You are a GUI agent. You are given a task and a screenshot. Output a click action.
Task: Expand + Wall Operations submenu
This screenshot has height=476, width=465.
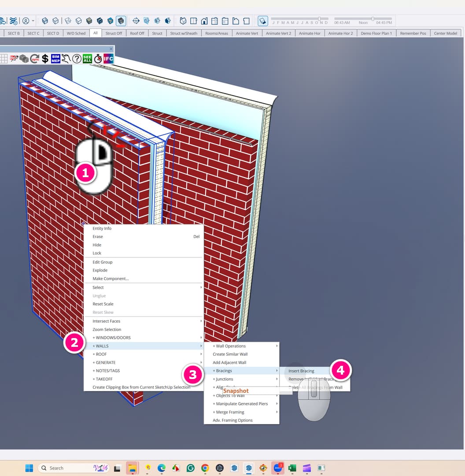click(241, 346)
